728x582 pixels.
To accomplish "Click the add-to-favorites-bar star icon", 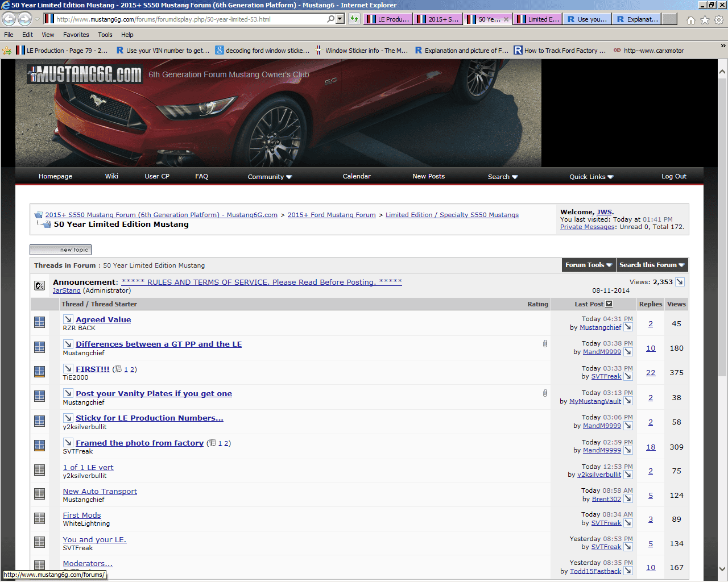I will click(7, 50).
